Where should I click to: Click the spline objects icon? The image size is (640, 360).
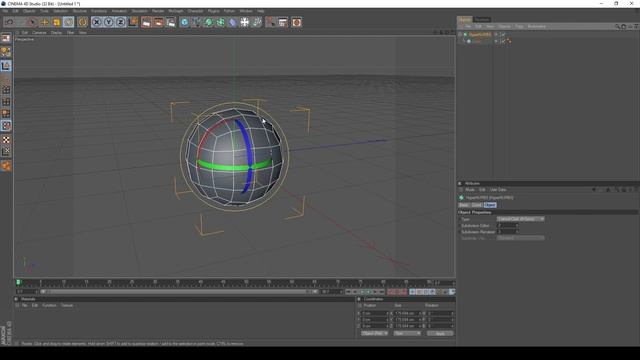click(x=196, y=22)
